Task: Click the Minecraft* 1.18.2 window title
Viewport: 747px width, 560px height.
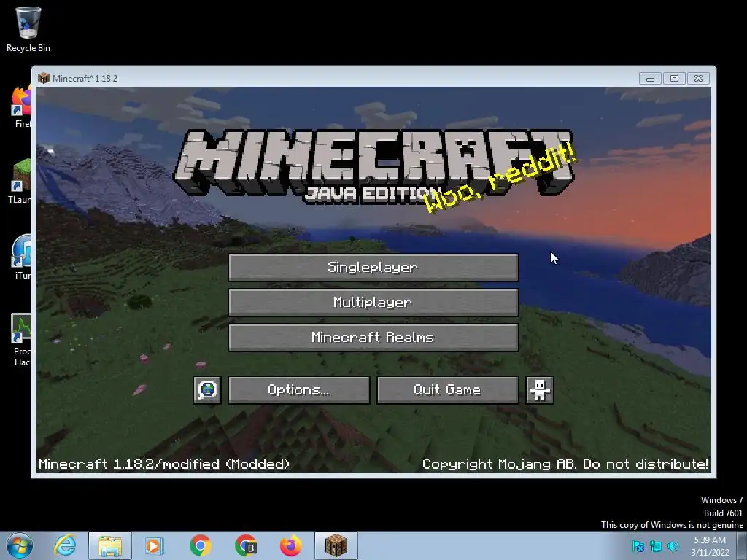Action: [85, 79]
